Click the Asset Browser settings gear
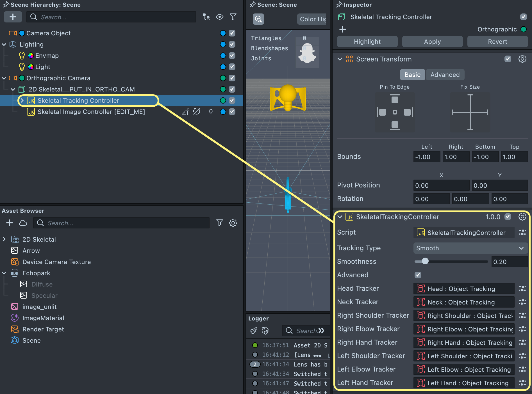 (x=233, y=223)
